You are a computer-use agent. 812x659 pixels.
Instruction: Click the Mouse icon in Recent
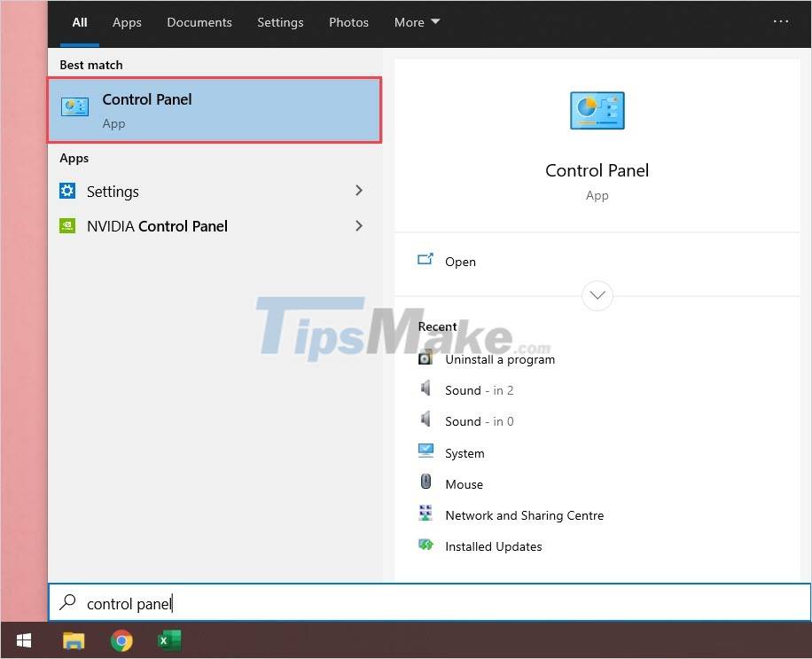coord(426,482)
